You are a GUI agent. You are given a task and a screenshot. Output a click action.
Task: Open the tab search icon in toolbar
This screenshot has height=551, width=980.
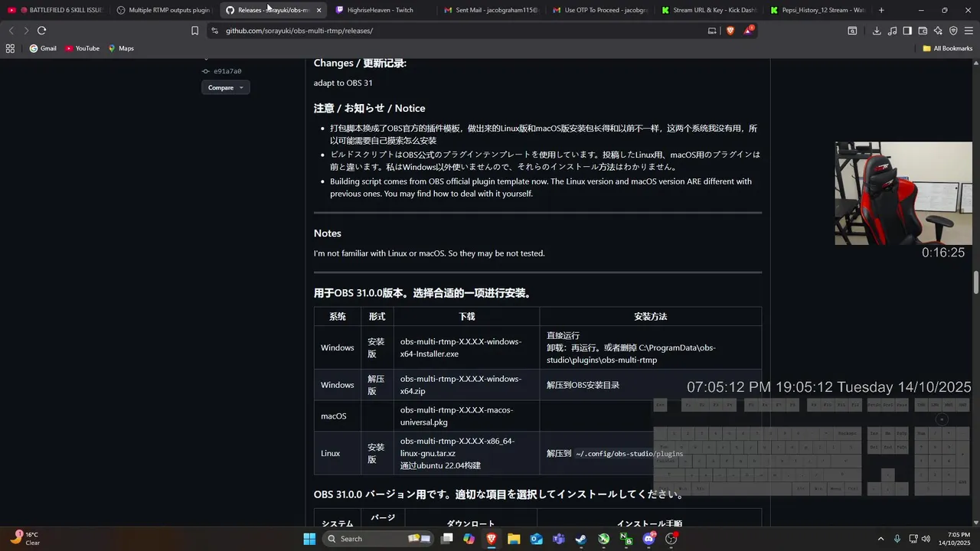(x=852, y=31)
